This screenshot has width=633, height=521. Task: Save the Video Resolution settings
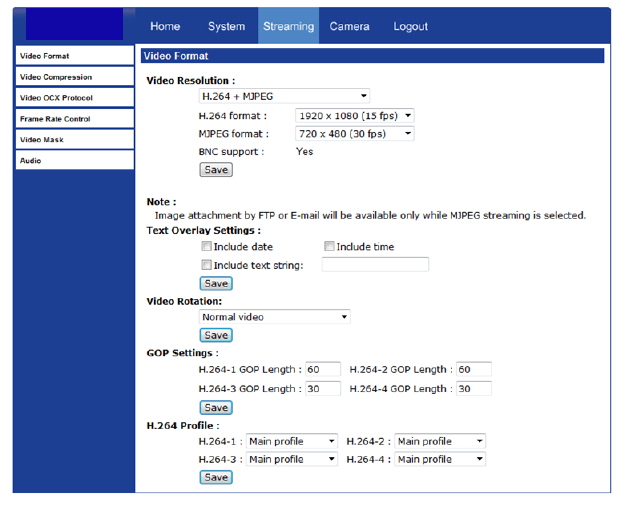(x=216, y=170)
